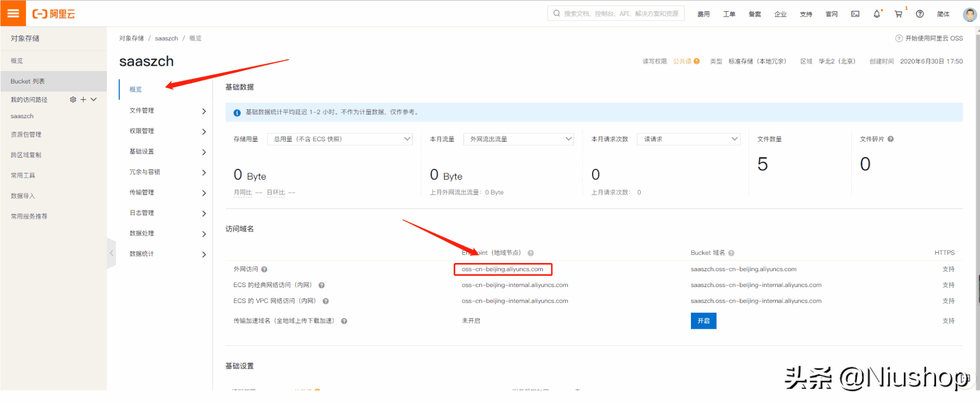Screen dimensions: 980x403
Task: Open the 存储用量 总用量 dropdown
Action: point(340,139)
